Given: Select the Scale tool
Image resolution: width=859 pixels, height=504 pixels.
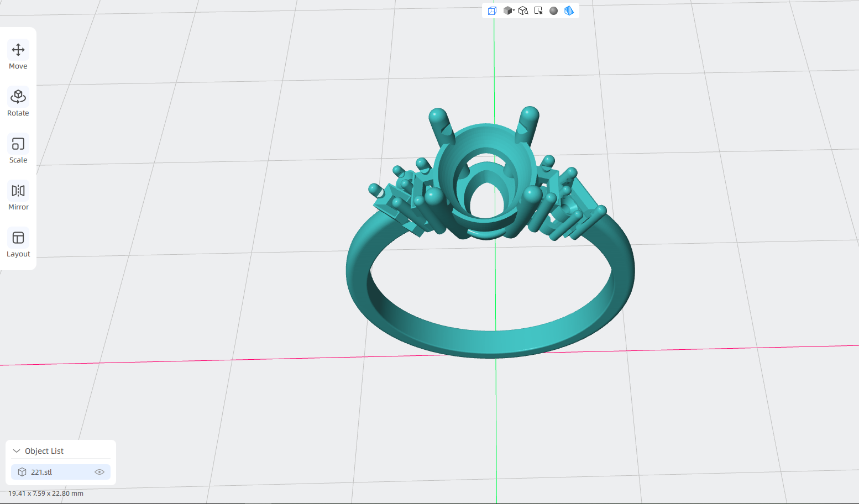Looking at the screenshot, I should pos(18,150).
